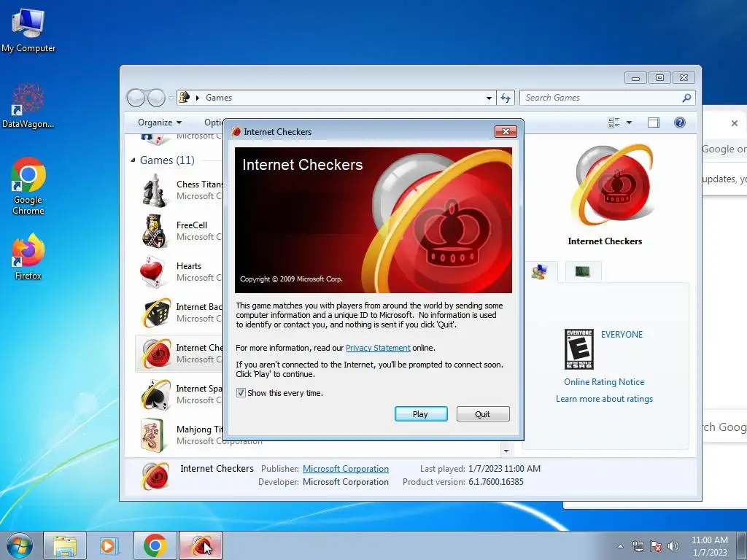Click the Forward navigation button
The width and height of the screenshot is (747, 560).
coord(156,98)
